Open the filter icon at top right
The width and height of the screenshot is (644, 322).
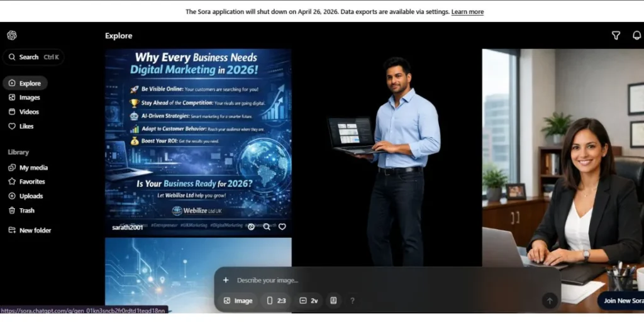(616, 36)
